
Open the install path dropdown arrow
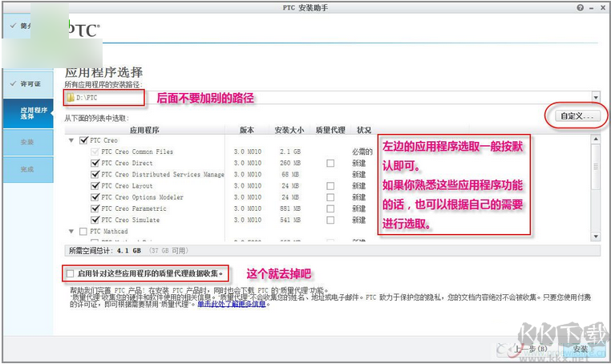(x=596, y=97)
